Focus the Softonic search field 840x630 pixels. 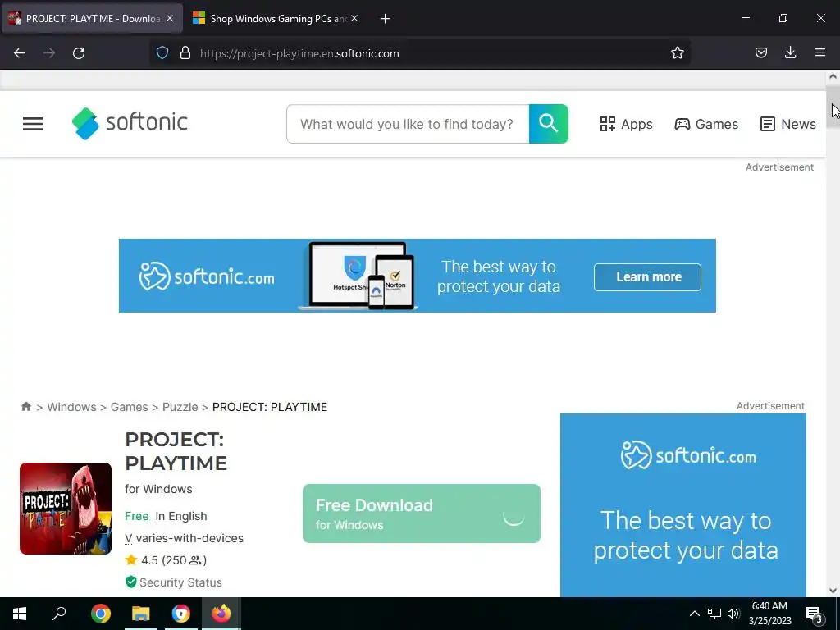coord(408,125)
